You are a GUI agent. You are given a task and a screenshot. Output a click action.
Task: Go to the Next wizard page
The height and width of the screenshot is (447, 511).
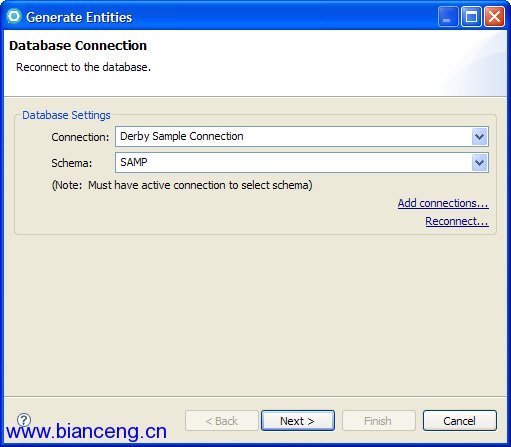point(298,421)
